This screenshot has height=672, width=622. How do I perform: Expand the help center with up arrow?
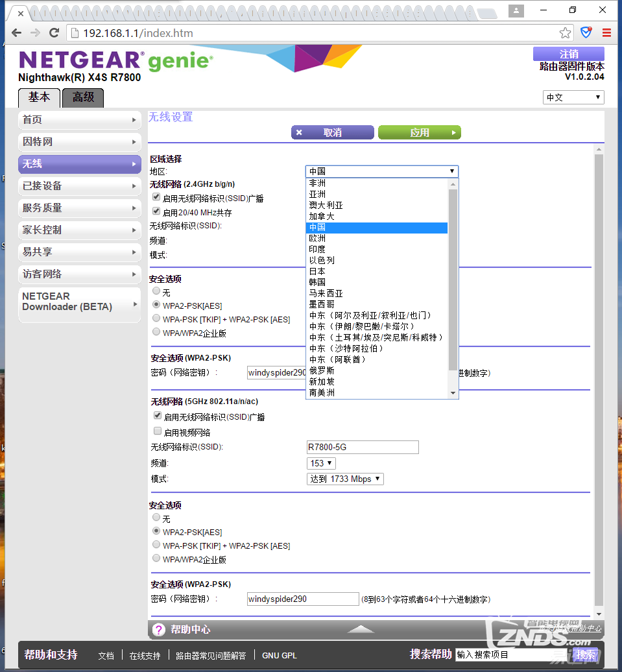[360, 629]
